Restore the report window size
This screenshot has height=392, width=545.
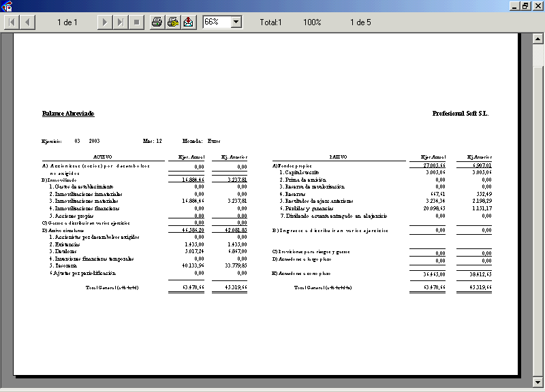click(525, 5)
